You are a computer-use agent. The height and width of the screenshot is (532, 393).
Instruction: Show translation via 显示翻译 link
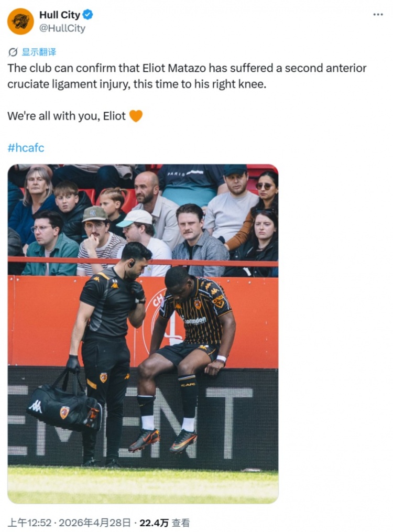tap(39, 52)
